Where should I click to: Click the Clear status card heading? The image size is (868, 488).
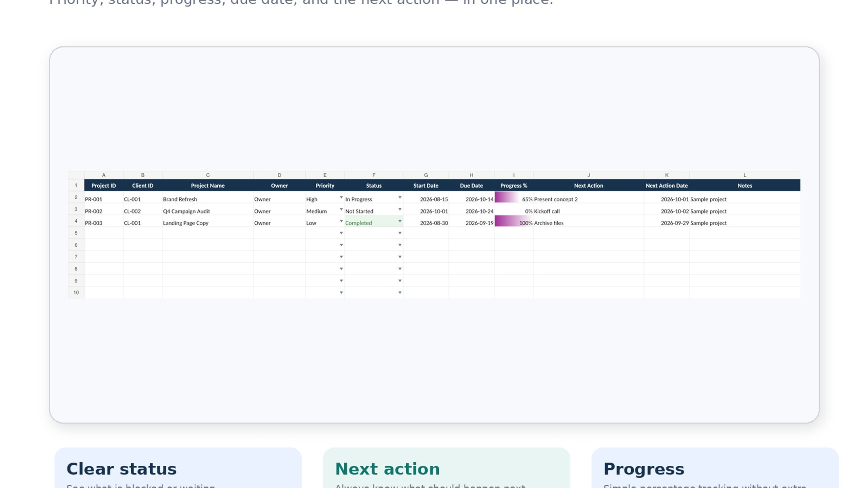(121, 469)
